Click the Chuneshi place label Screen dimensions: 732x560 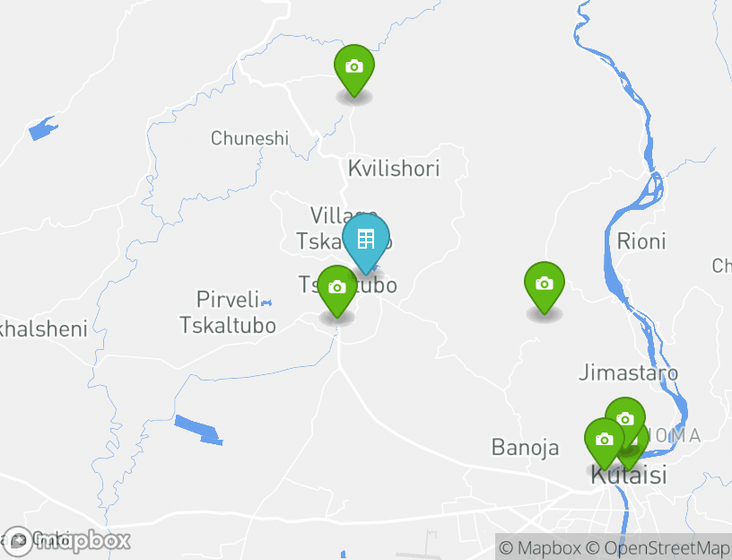(x=249, y=138)
